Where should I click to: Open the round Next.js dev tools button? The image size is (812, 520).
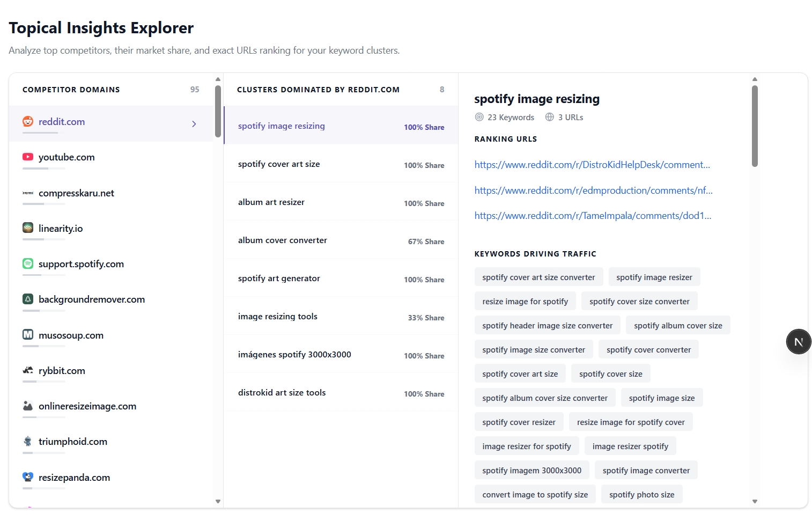[x=799, y=342]
